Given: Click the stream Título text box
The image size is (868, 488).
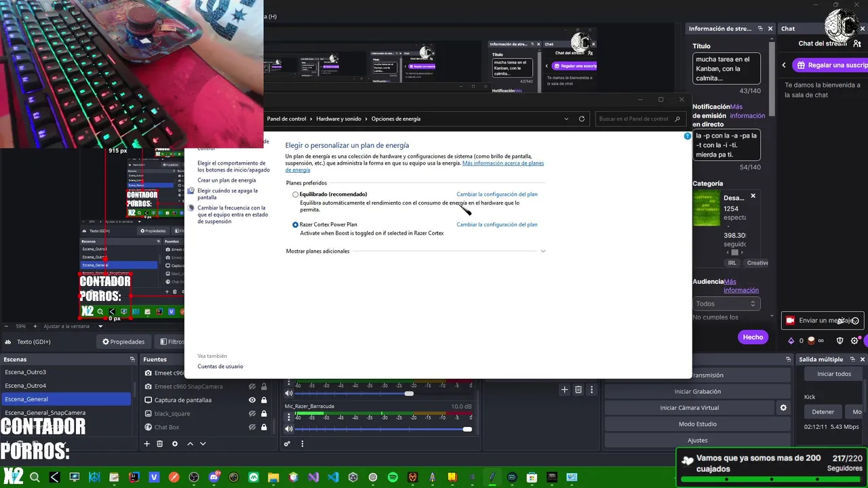Looking at the screenshot, I should (x=727, y=68).
